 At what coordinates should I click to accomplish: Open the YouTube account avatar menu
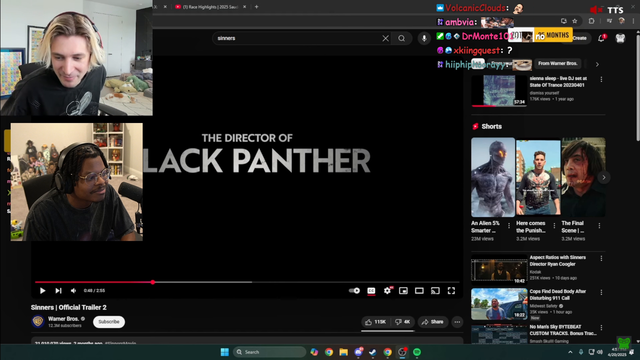[x=620, y=38]
